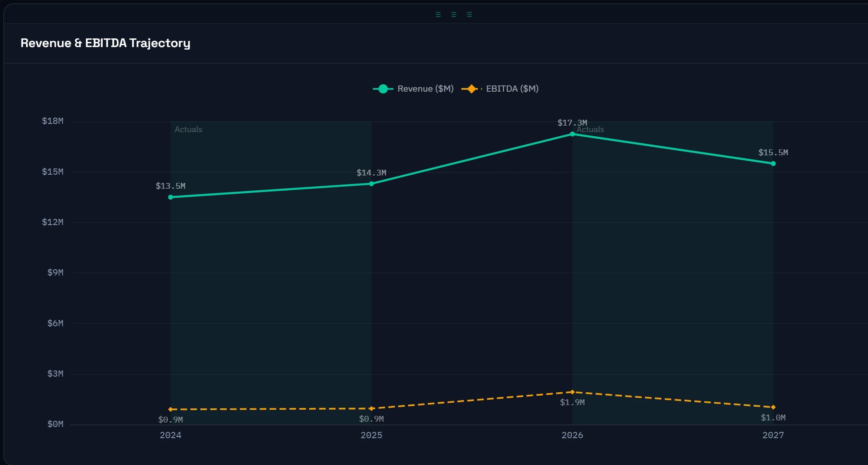
Task: Click the $0.9M label under 2024 EBITDA point
Action: coord(170,420)
